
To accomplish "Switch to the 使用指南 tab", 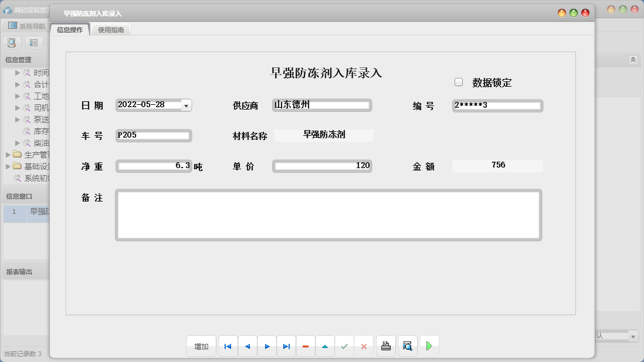I will [x=111, y=28].
